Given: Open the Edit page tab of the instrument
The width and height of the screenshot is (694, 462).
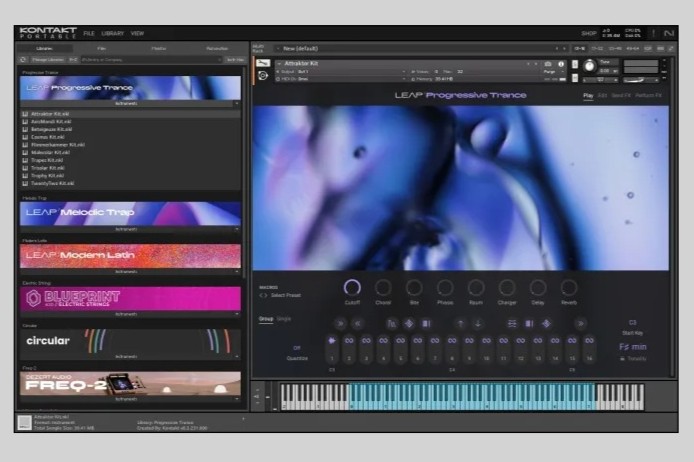Looking at the screenshot, I should 602,95.
